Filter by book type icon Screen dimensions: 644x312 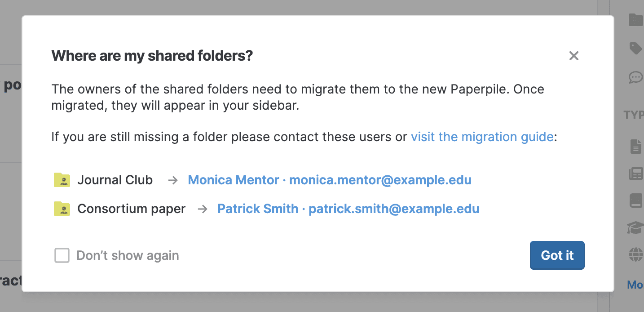click(x=636, y=201)
